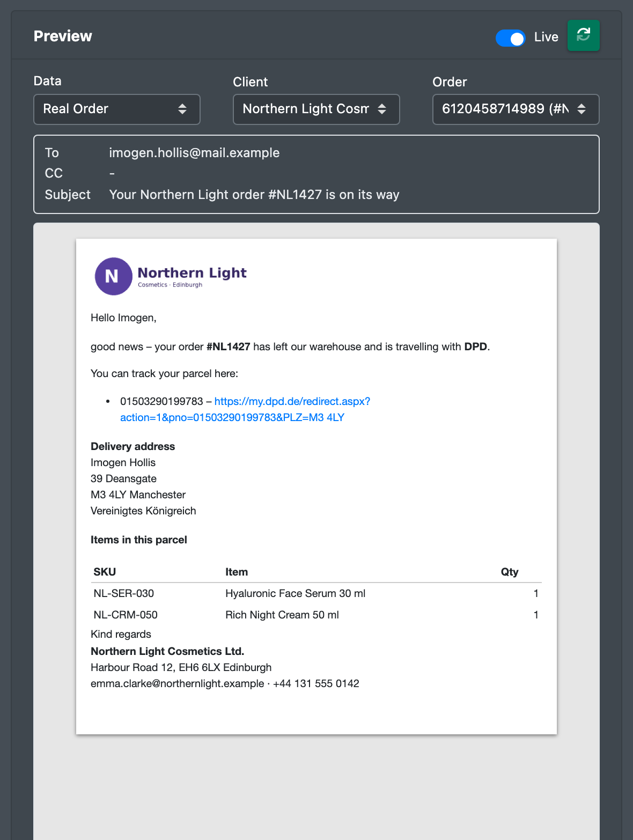Click the subject line text about #NL1427

coord(254,195)
